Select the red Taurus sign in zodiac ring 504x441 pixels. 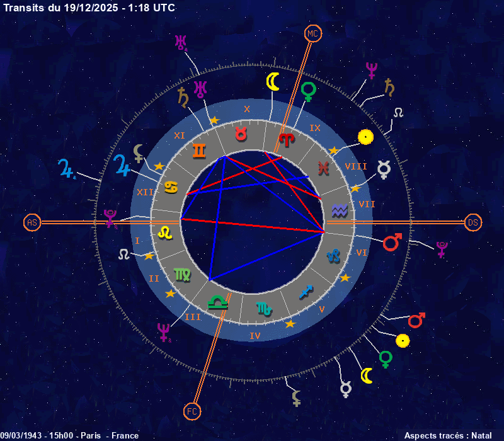pos(241,134)
